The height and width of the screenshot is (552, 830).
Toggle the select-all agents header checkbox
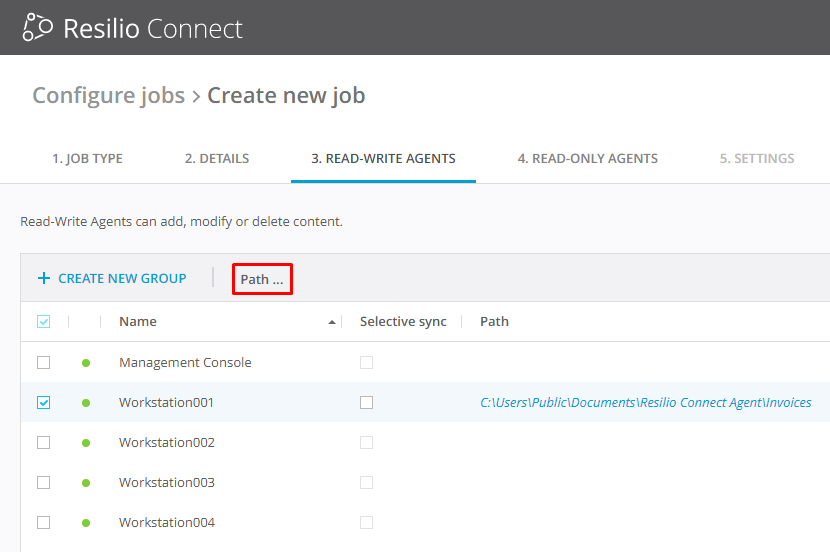tap(43, 322)
